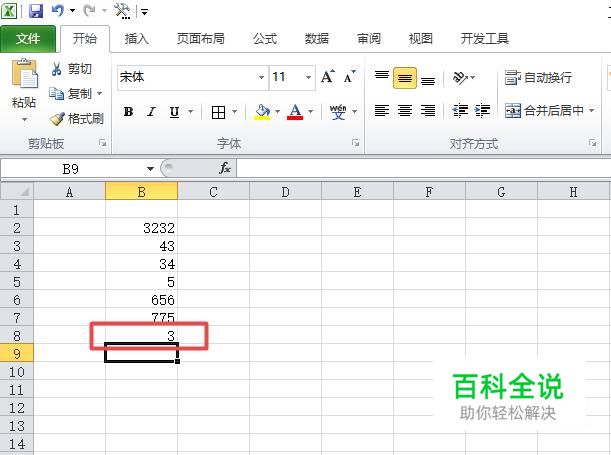
Task: Click the Name Box showing B9
Action: click(71, 169)
